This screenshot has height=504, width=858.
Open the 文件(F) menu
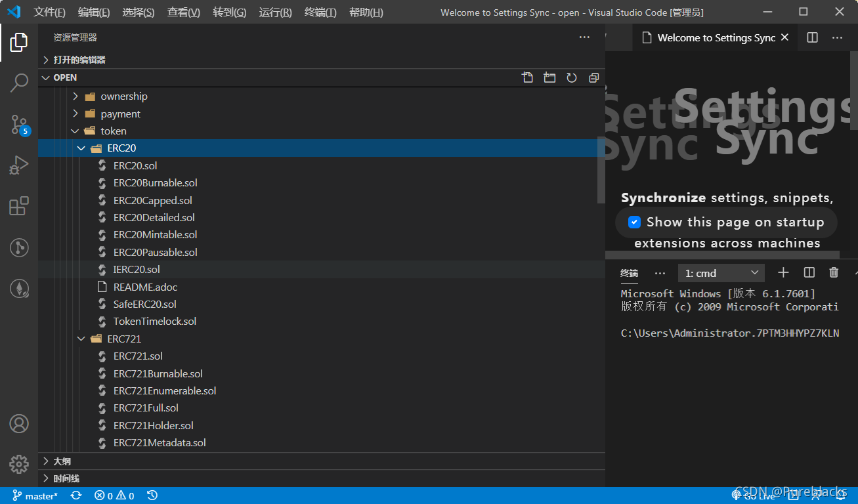point(50,12)
